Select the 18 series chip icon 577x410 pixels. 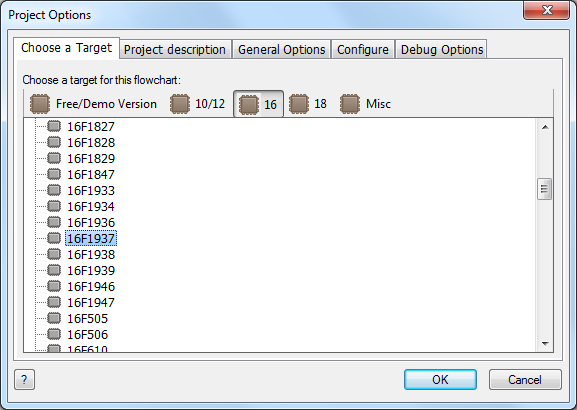tap(298, 104)
